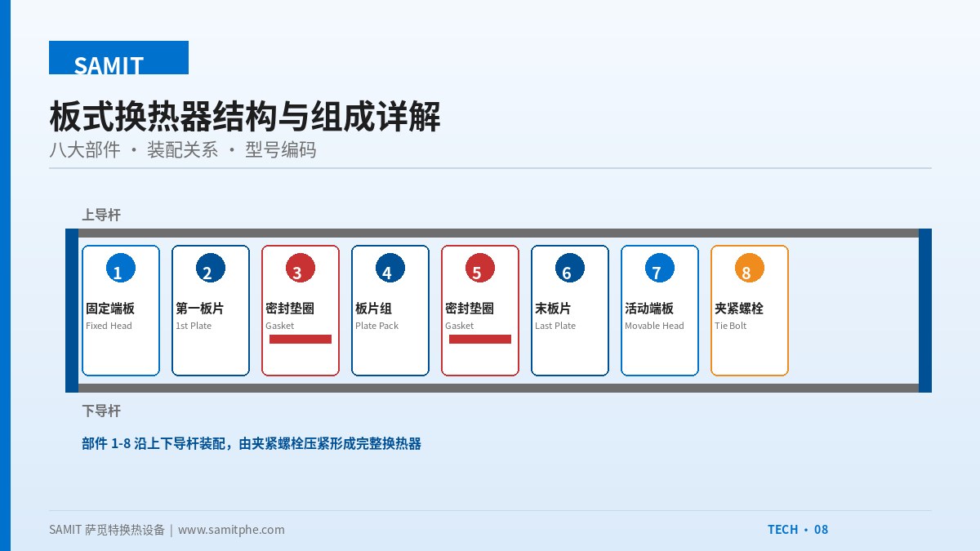Open the www.samitphe.com footer link

231,530
